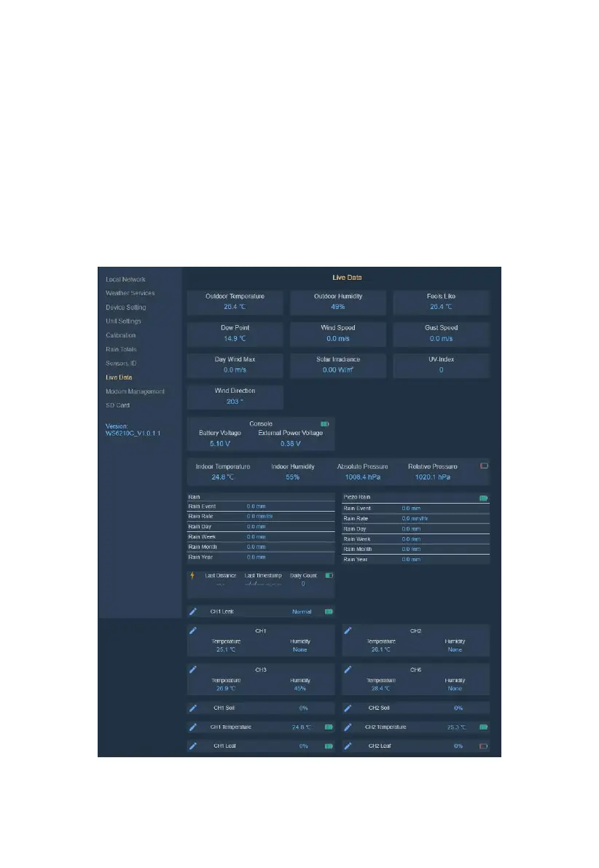Click the red low-battery icon near Relative Pressure

click(x=485, y=466)
